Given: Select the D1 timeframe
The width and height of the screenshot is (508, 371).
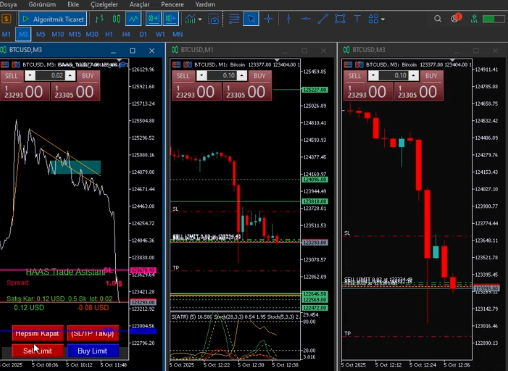Looking at the screenshot, I should tap(143, 34).
